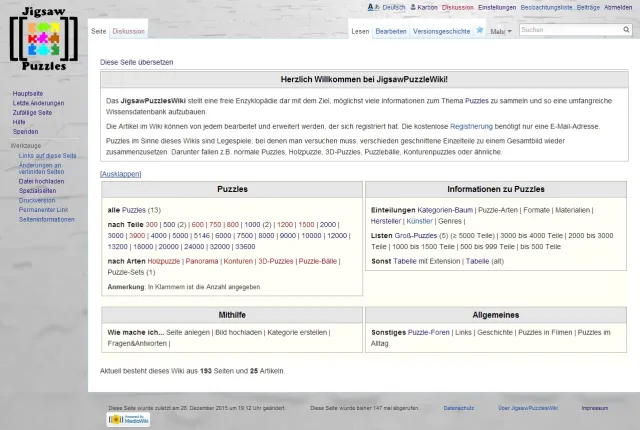Open the Hersteller link
Screen dimensions: 640x430
click(x=386, y=221)
